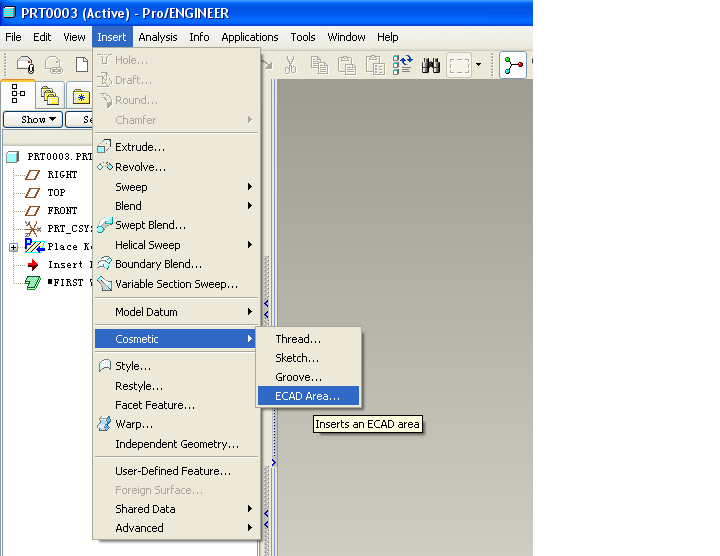Screen dimensions: 720x556
Task: Expand the Shared Data submenu
Action: (x=176, y=509)
